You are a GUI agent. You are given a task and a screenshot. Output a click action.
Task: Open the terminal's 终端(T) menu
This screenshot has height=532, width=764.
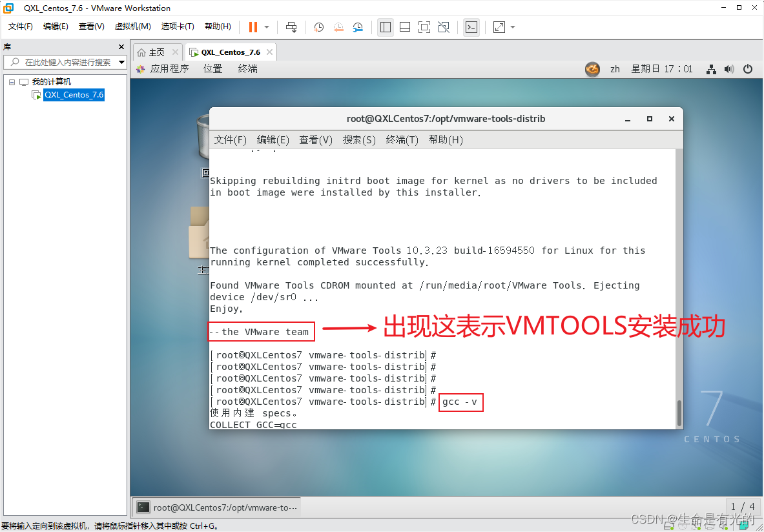click(x=402, y=140)
